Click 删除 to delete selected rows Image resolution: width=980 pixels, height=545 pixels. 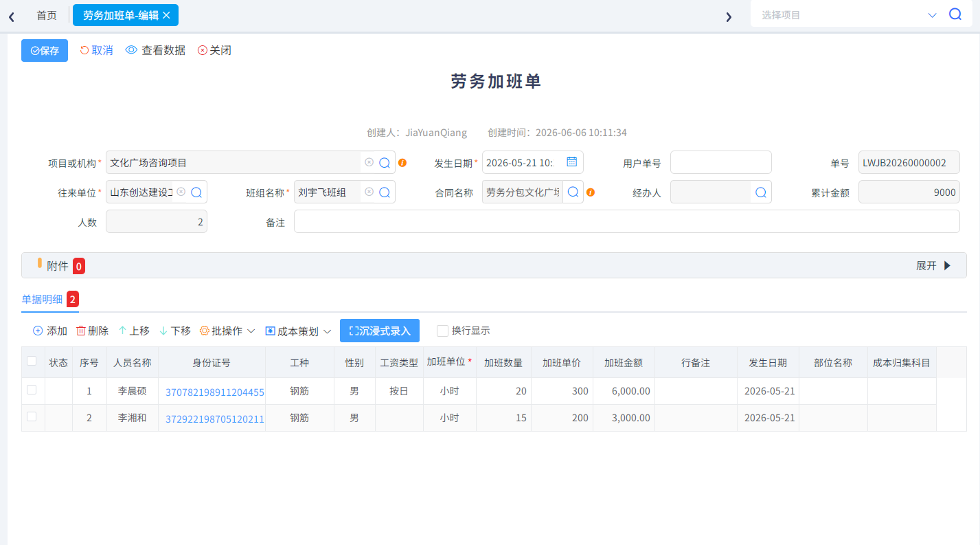pyautogui.click(x=92, y=331)
